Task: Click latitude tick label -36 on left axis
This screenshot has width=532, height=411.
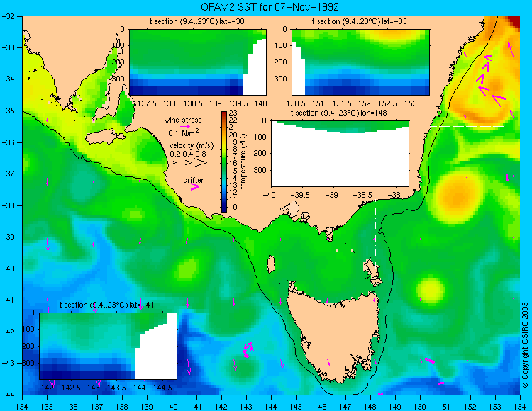Action: (x=8, y=142)
